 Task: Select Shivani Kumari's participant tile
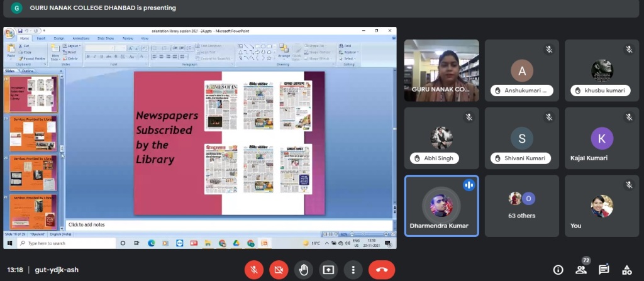point(521,138)
